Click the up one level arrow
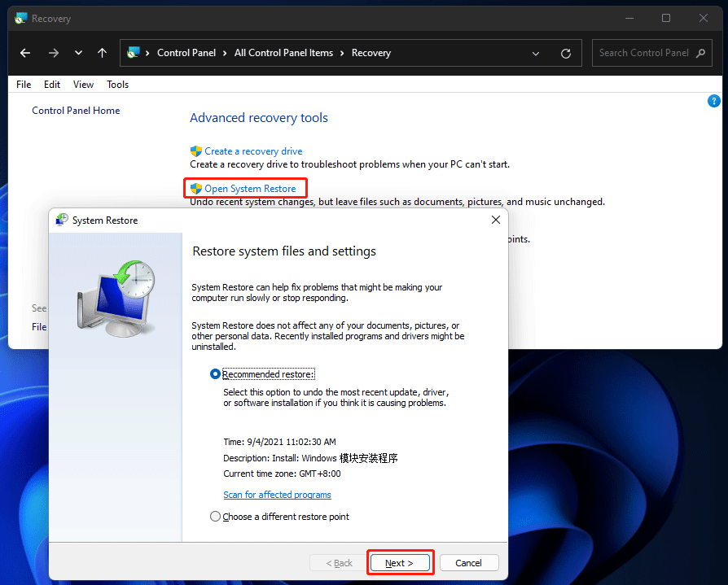Viewport: 728px width, 585px height. pos(102,53)
